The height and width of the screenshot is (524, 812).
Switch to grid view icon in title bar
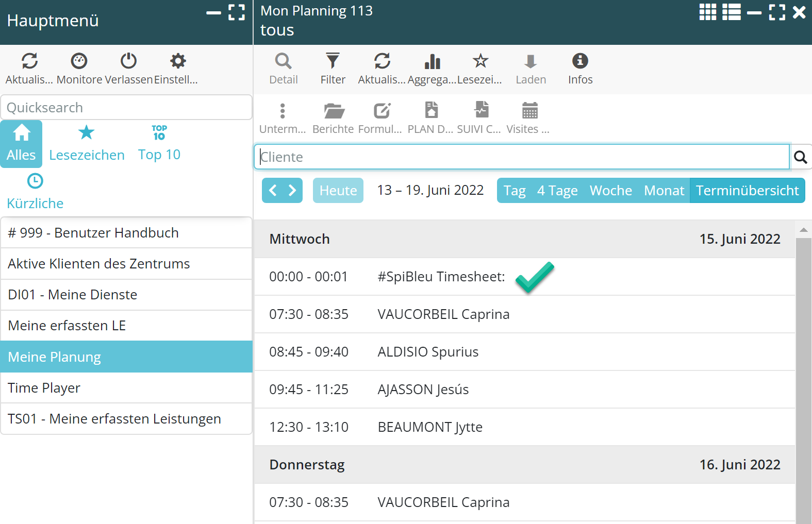[707, 12]
